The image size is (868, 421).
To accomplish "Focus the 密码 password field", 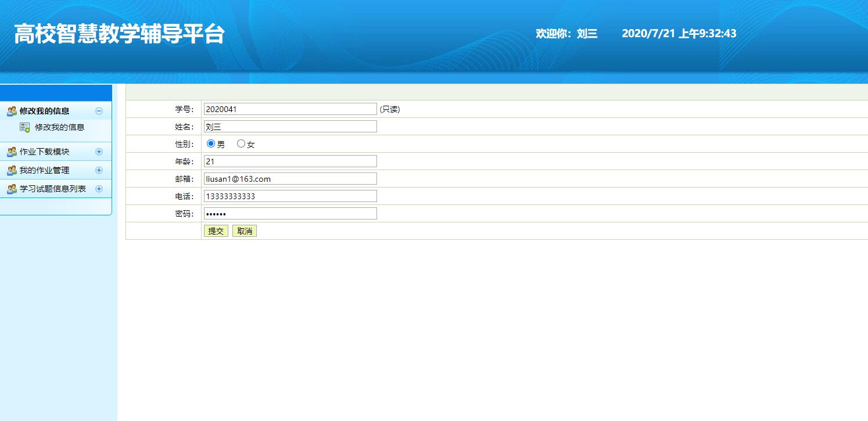I will pos(290,214).
